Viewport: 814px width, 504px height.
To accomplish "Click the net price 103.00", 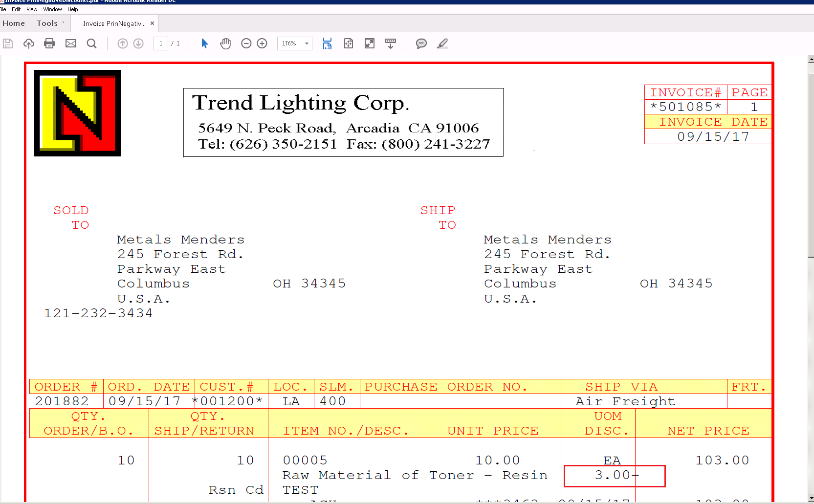I will 722,460.
